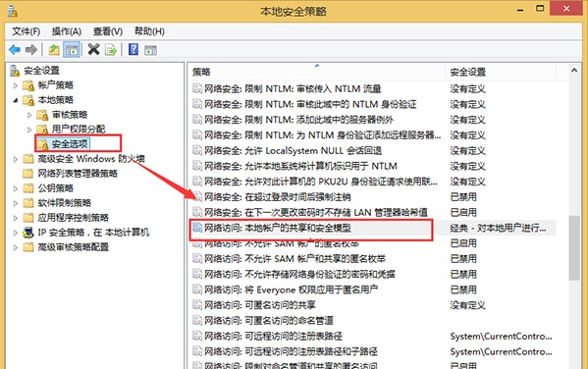The height and width of the screenshot is (369, 588).
Task: Click the 应用程序控制策略 folder icon
Action: click(28, 218)
